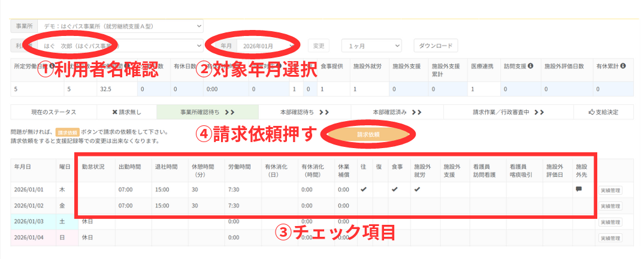Select the 支給決定 status step
644x259 pixels.
[x=603, y=112]
